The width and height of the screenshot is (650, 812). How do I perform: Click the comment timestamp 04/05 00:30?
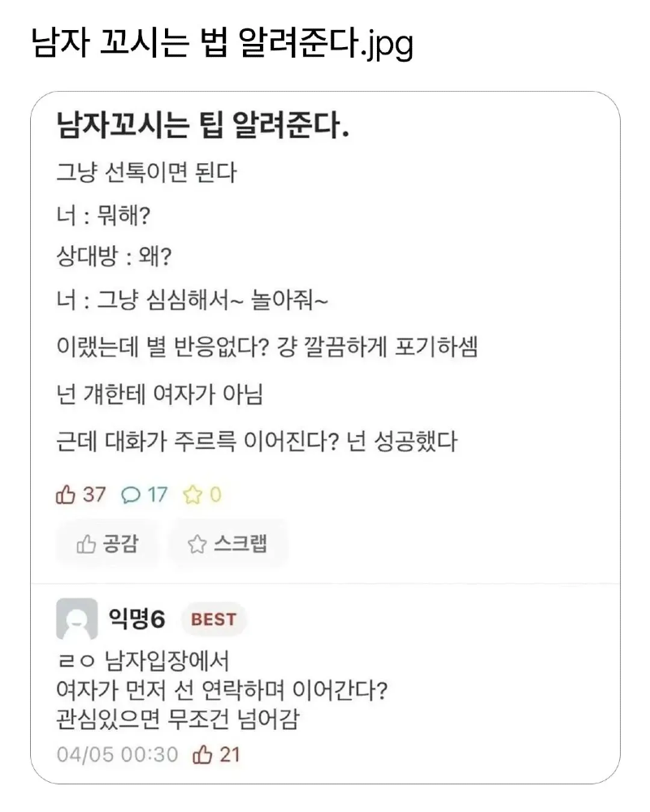click(x=117, y=754)
